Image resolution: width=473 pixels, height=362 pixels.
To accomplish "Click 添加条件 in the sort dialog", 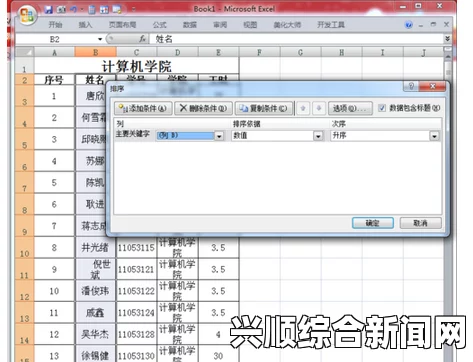I will point(143,108).
